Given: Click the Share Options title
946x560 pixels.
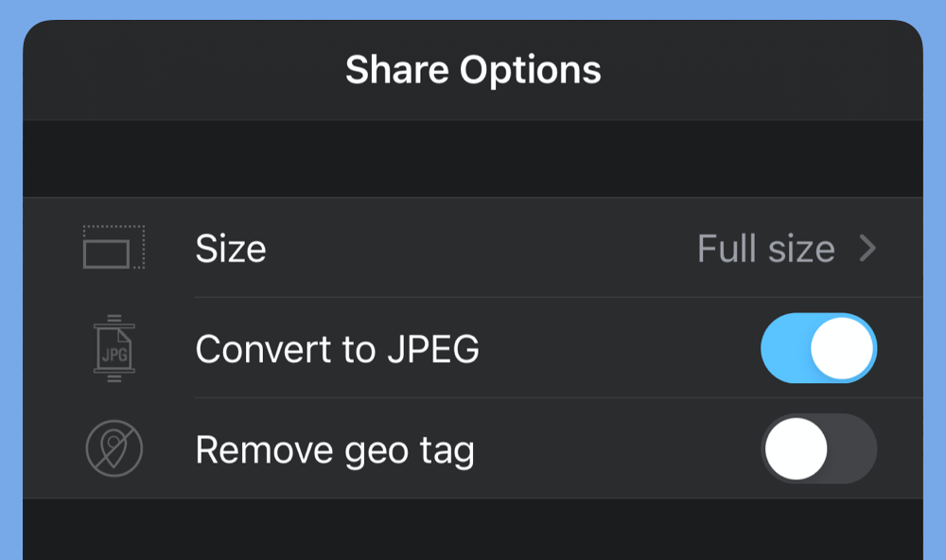Looking at the screenshot, I should coord(473,68).
